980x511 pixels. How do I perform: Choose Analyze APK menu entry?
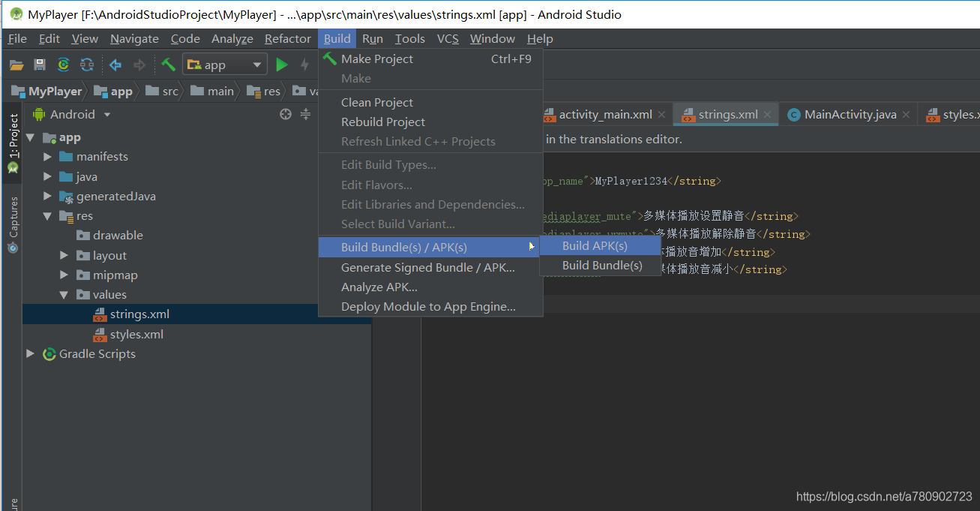pyautogui.click(x=430, y=287)
